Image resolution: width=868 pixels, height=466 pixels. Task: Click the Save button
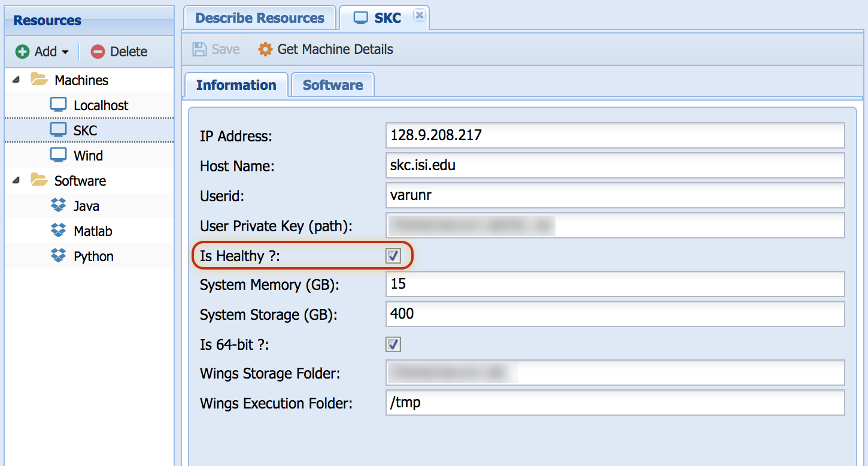tap(216, 49)
